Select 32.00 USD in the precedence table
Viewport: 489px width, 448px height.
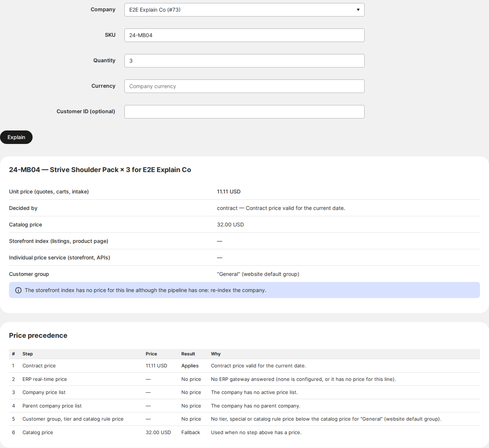click(x=159, y=433)
